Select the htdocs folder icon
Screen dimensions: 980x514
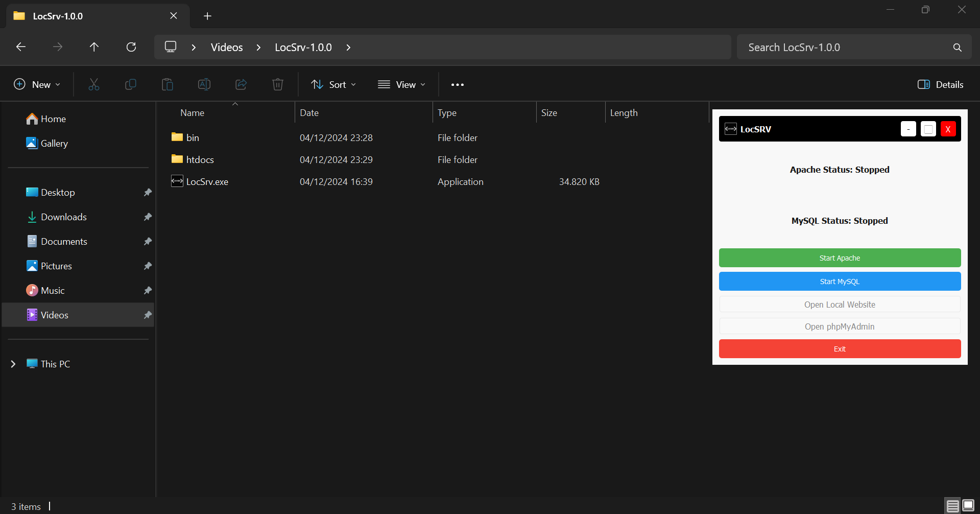pos(177,159)
